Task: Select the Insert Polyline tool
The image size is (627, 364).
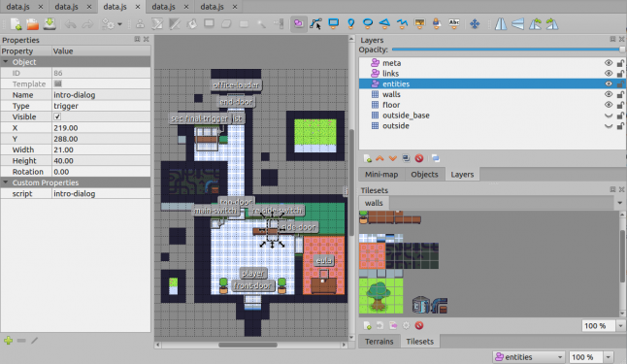Action: [x=402, y=24]
